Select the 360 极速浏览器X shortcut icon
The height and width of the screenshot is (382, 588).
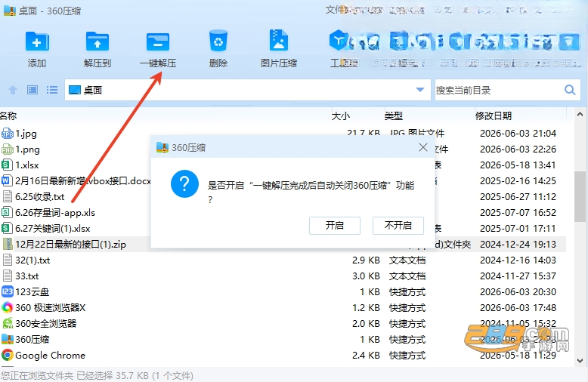[8, 307]
